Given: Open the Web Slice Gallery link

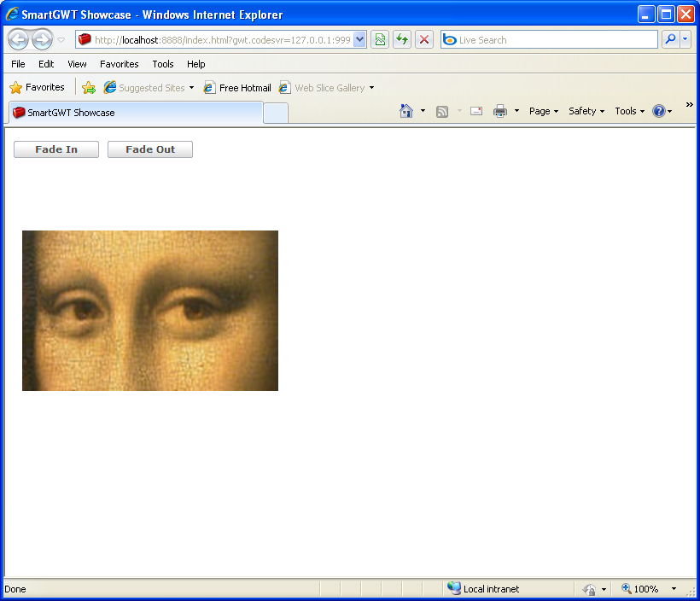Looking at the screenshot, I should click(322, 88).
